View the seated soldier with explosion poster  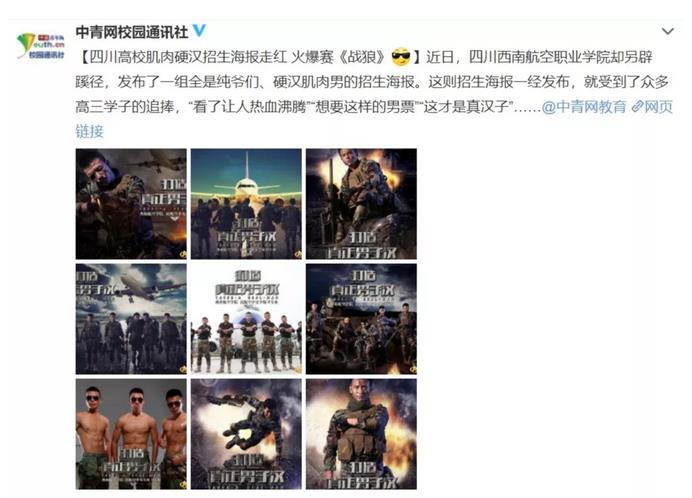tap(361, 204)
